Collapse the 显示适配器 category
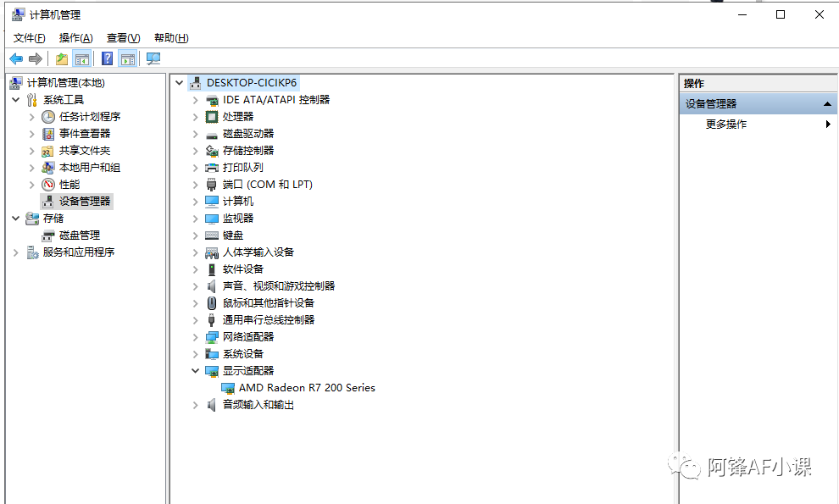Image resolution: width=839 pixels, height=504 pixels. 196,370
